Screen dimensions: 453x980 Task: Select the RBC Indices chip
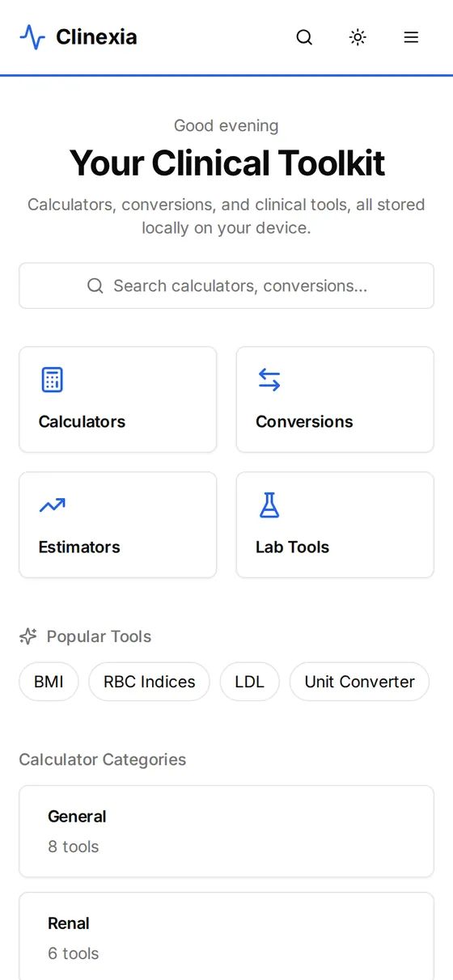point(149,682)
